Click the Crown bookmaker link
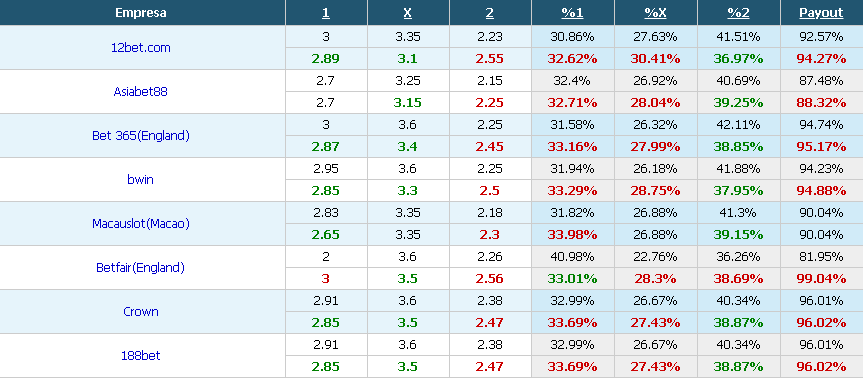The height and width of the screenshot is (378, 863). [140, 311]
